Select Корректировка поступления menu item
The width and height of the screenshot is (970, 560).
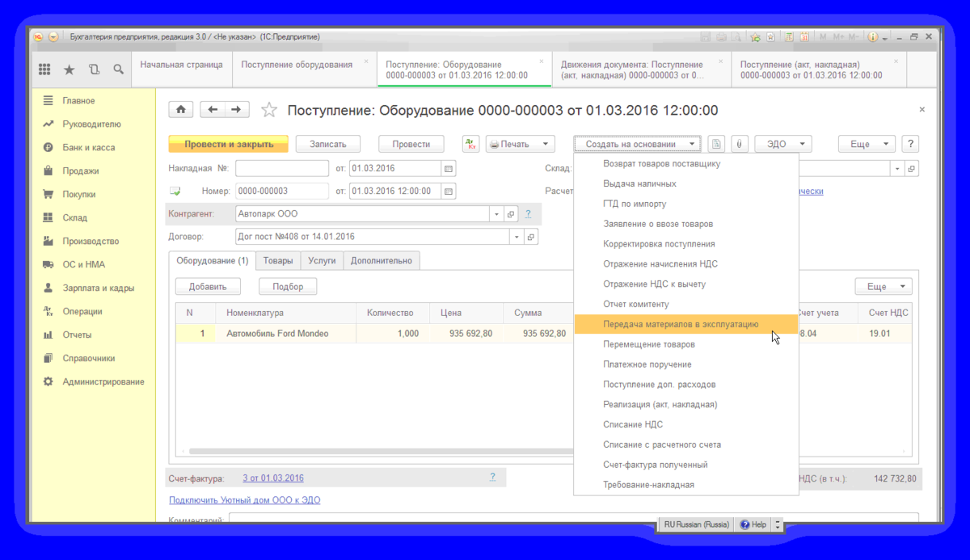686,244
